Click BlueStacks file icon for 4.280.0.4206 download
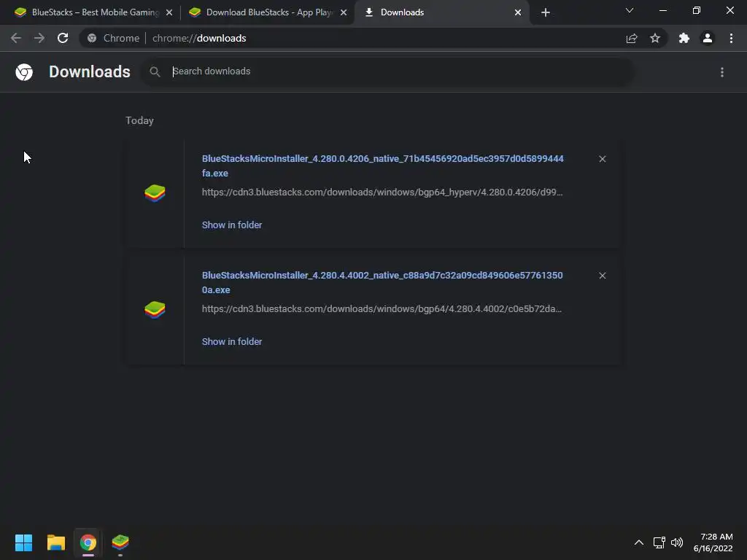Screen dimensions: 747x560 tap(155, 193)
